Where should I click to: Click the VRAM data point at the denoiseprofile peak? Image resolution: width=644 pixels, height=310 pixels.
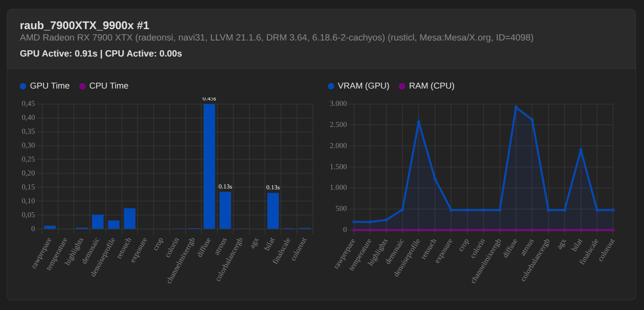coord(419,122)
